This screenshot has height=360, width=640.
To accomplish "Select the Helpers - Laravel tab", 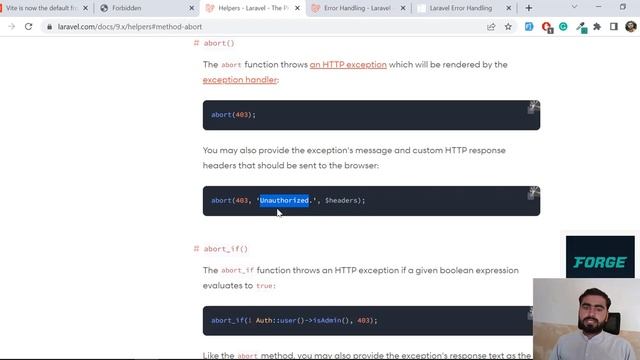I will click(x=252, y=8).
